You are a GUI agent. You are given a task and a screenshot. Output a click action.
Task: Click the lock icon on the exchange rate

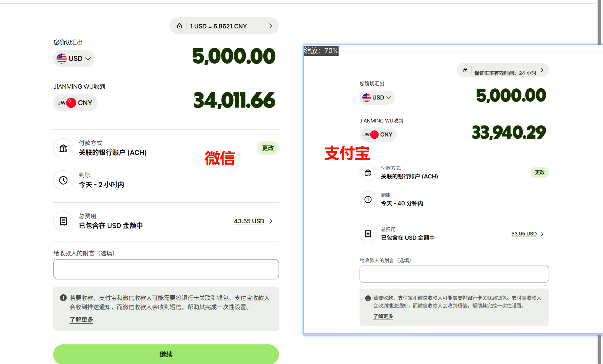[x=179, y=25]
